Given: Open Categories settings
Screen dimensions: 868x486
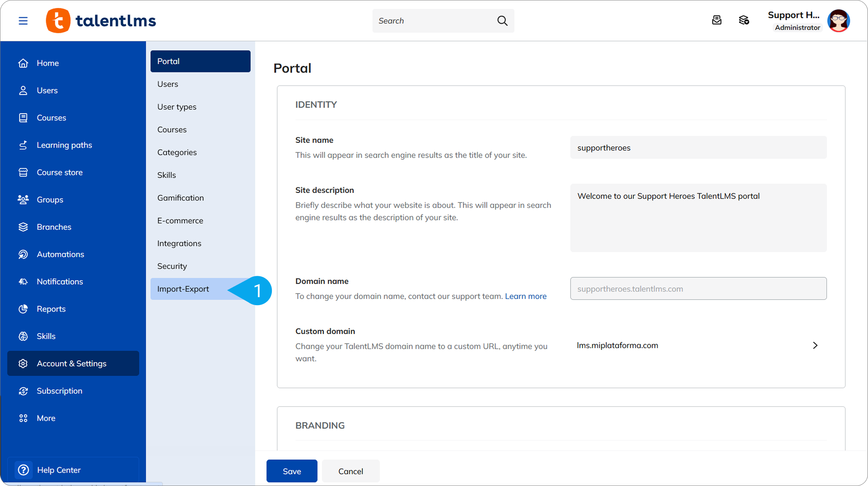Looking at the screenshot, I should pyautogui.click(x=200, y=152).
